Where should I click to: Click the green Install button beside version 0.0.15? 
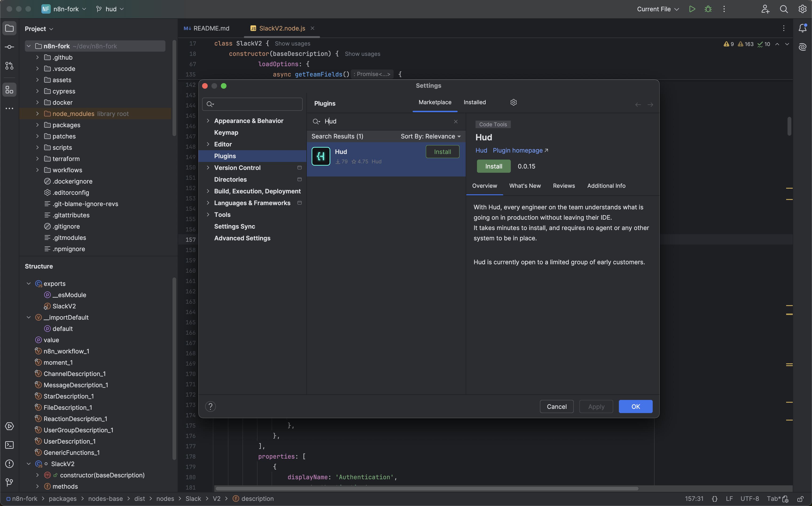[493, 166]
